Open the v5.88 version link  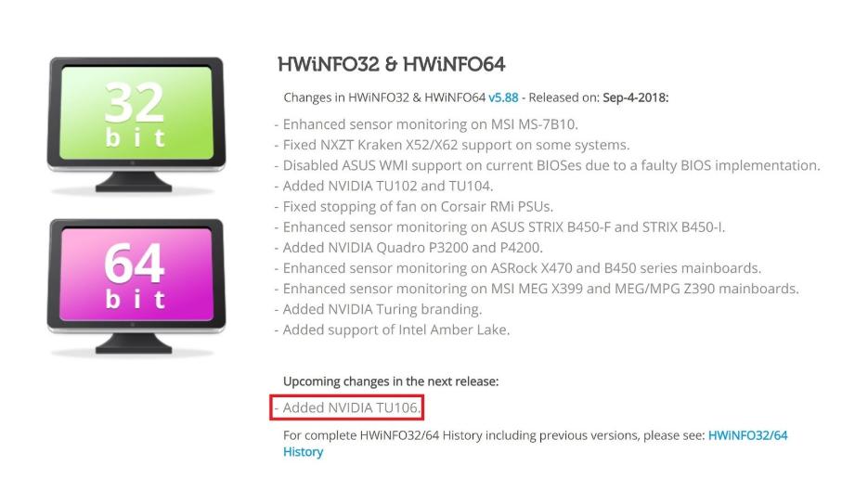[503, 97]
